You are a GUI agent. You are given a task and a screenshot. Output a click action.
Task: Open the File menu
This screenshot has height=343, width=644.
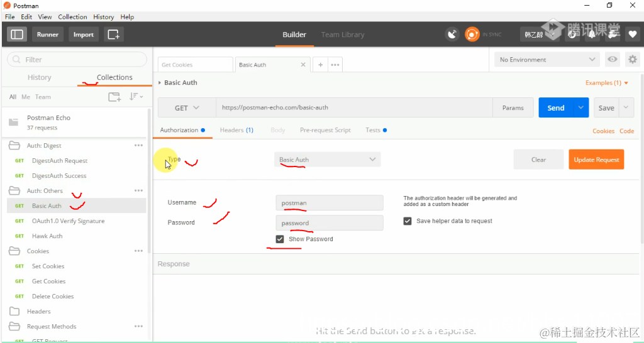[10, 17]
